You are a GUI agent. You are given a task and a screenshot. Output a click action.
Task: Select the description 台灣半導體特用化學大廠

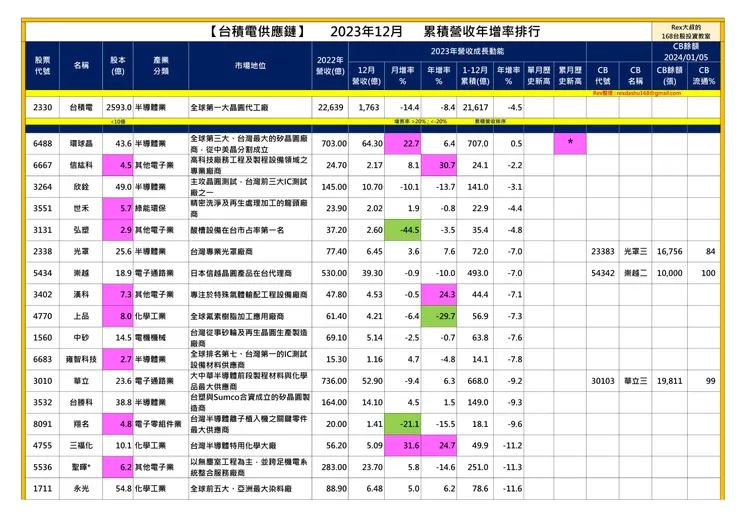click(234, 446)
